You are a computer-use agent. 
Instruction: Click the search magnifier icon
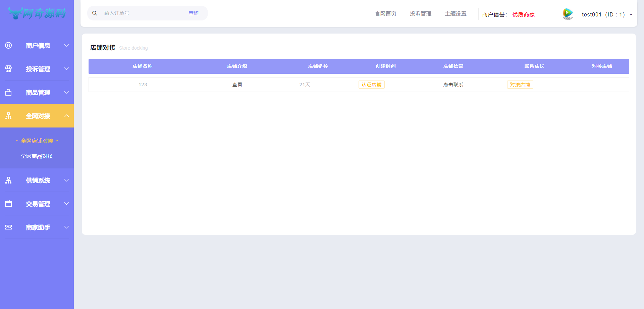(x=95, y=13)
